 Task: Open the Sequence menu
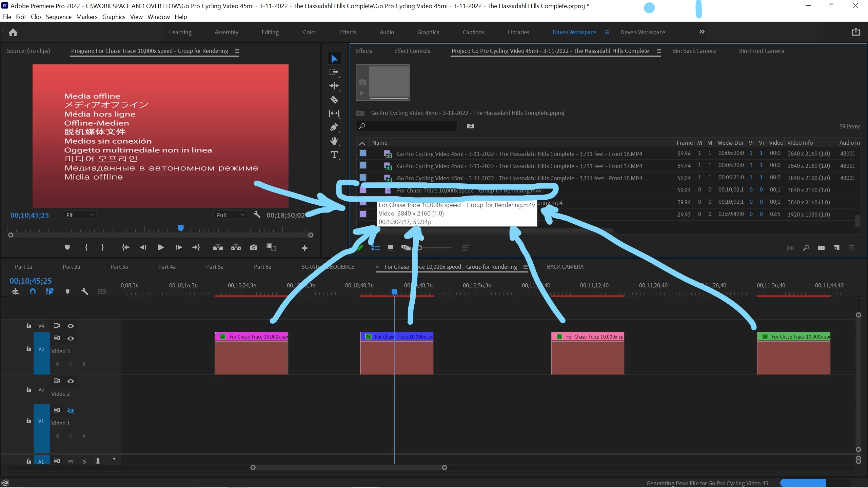coord(58,17)
